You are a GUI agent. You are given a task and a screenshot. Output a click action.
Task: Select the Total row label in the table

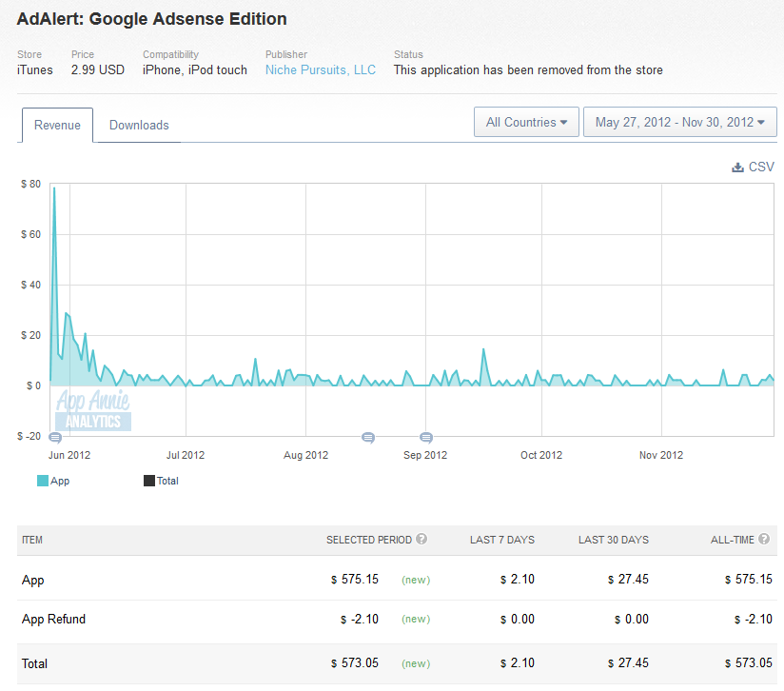pos(34,663)
